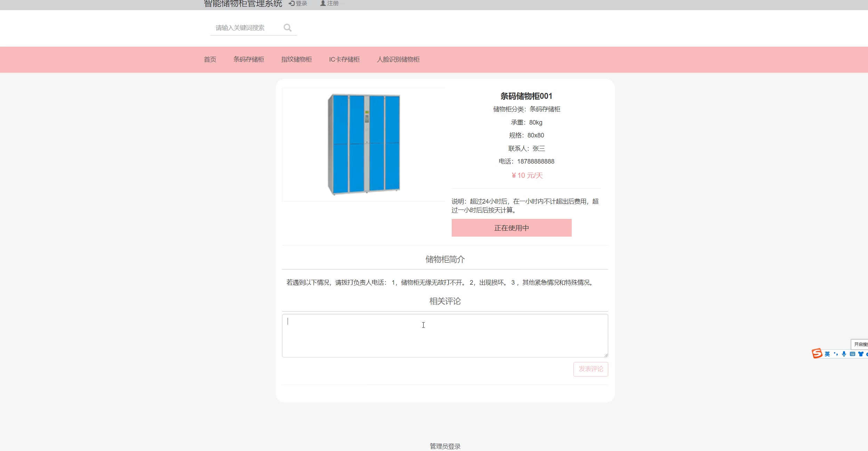Open the IME soft keyboard icon
This screenshot has width=868, height=451.
[x=852, y=354]
